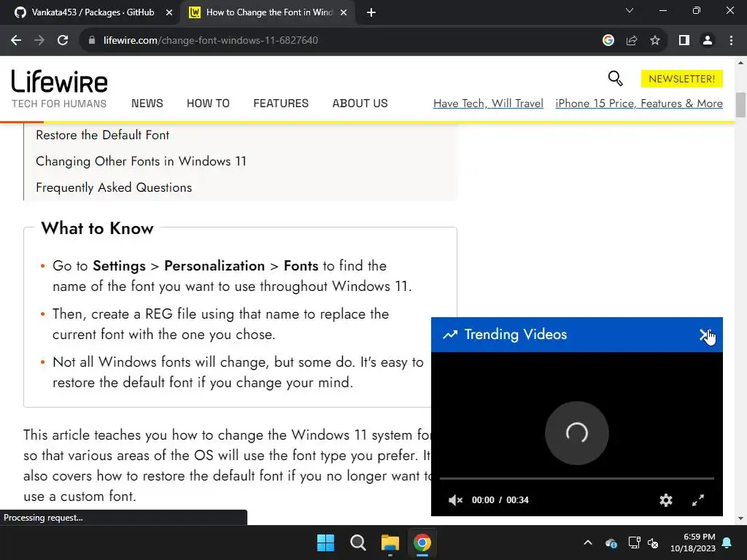This screenshot has width=747, height=560.
Task: Go back using the browser back arrow
Action: point(16,41)
